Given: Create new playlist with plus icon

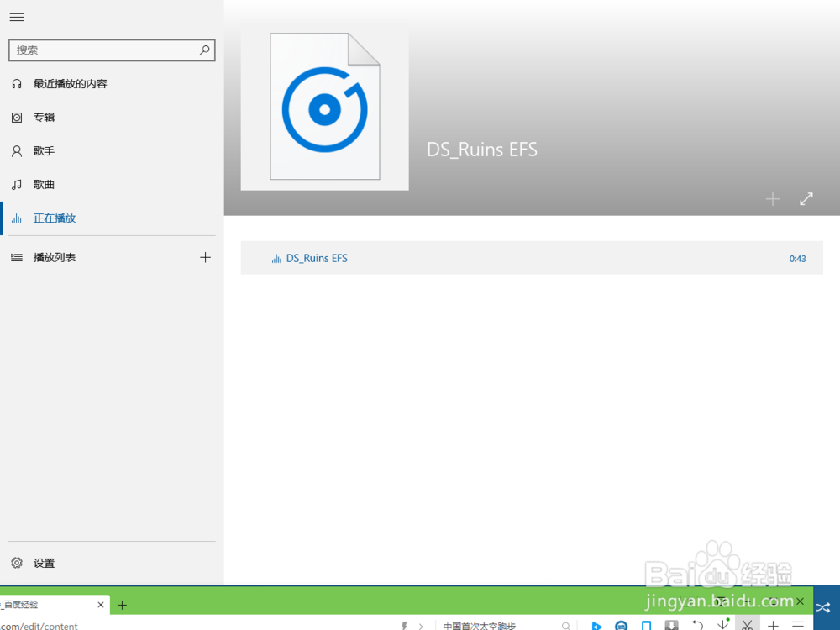Looking at the screenshot, I should tap(205, 257).
